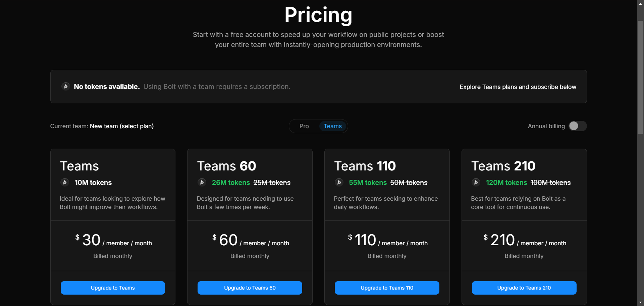This screenshot has width=644, height=306.
Task: Click the Bolt token icon next to 55M tokens
Action: pos(339,182)
